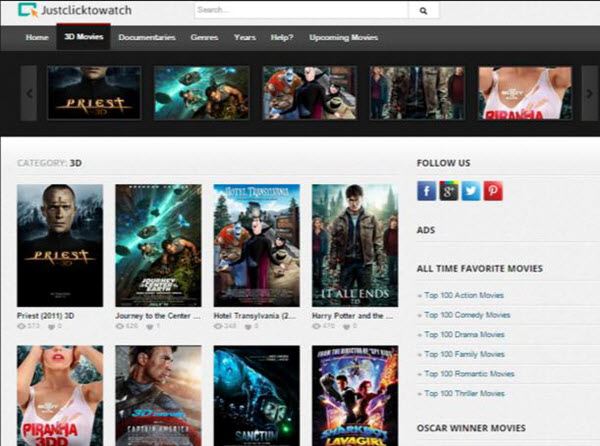Open the Google Plus follow icon
Image resolution: width=600 pixels, height=446 pixels.
pyautogui.click(x=449, y=190)
